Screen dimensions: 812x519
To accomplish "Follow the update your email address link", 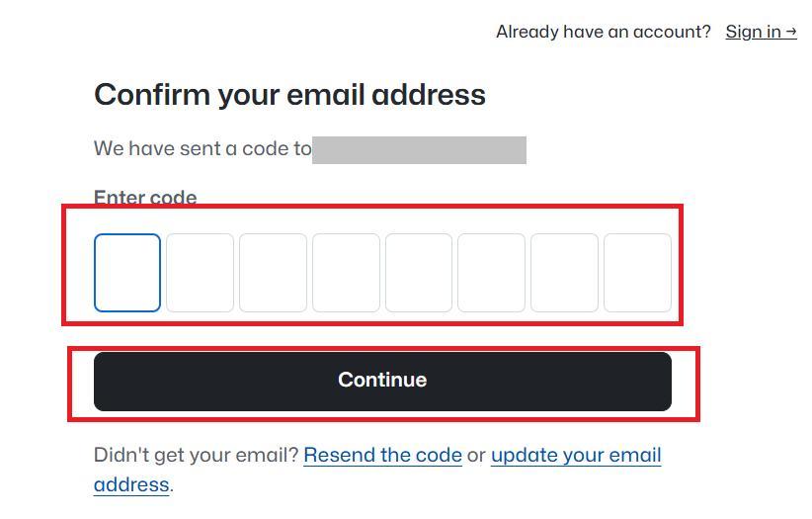I will tap(575, 455).
